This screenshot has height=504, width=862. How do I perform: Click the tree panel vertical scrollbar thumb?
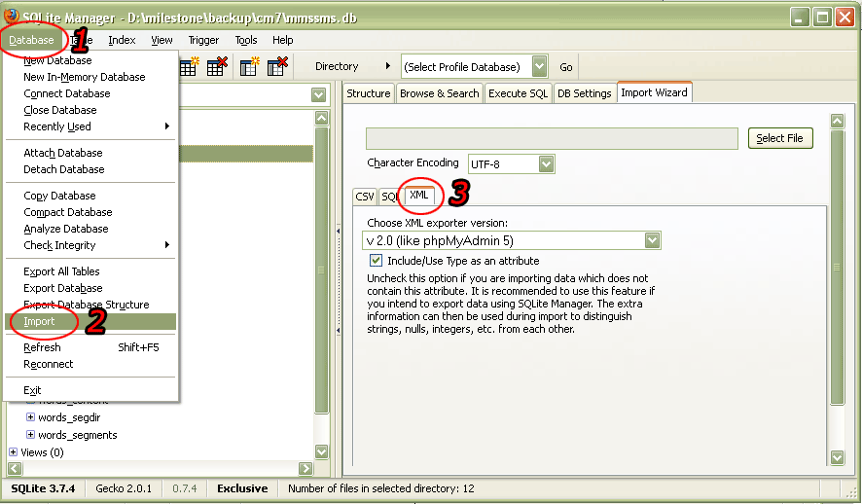[x=321, y=270]
